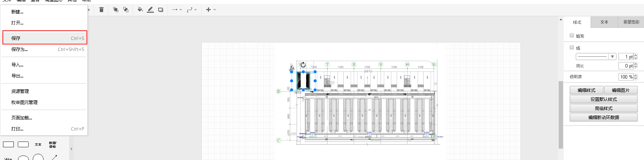Click the 编辑样式 button

point(587,90)
